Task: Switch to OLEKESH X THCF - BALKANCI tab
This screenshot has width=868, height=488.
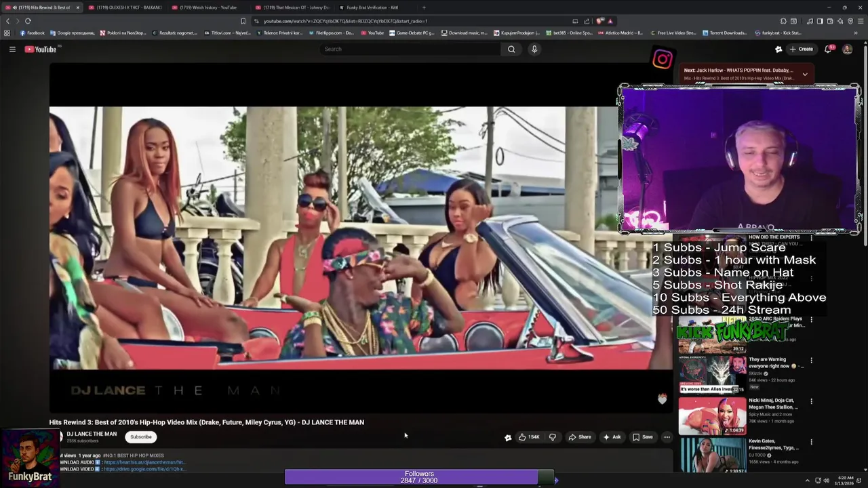Action: [x=124, y=7]
